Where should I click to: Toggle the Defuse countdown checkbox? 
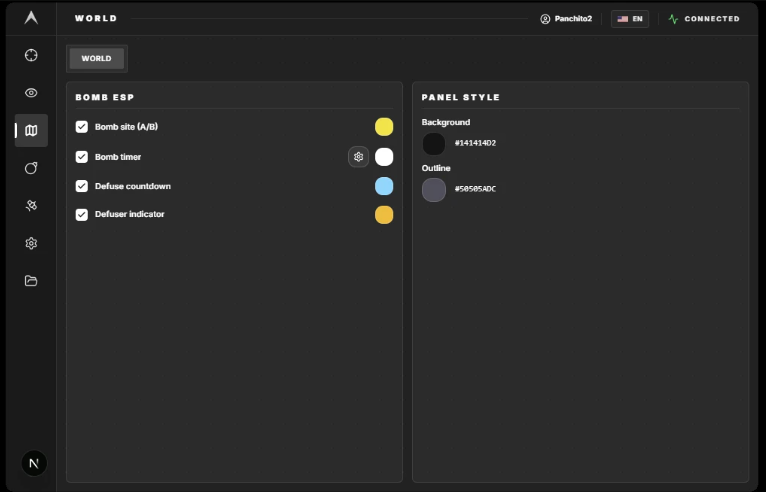click(x=82, y=186)
